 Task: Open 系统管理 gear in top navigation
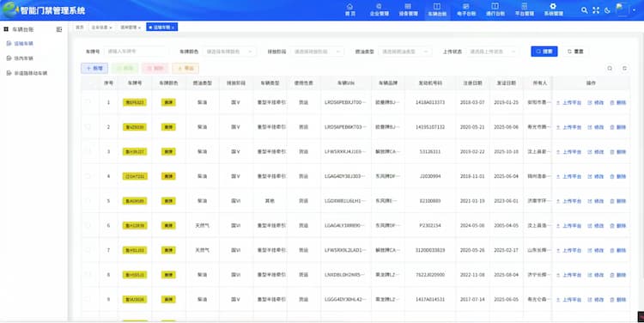click(x=553, y=9)
